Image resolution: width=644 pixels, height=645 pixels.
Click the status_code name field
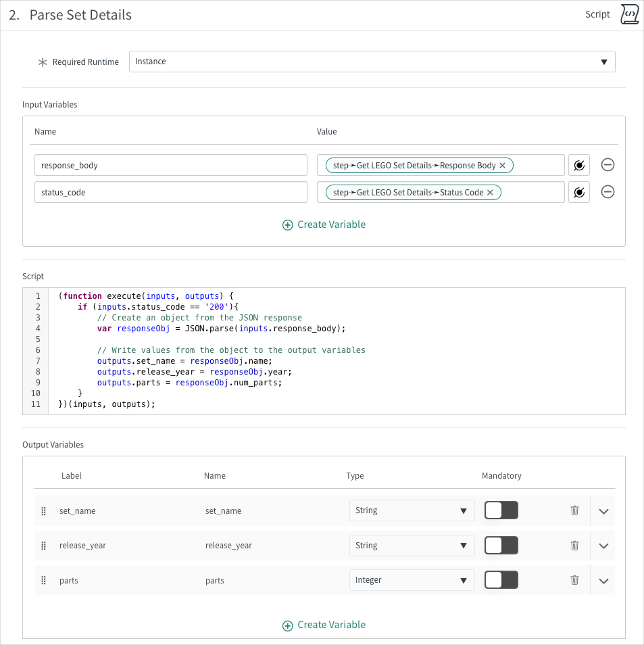coord(171,193)
